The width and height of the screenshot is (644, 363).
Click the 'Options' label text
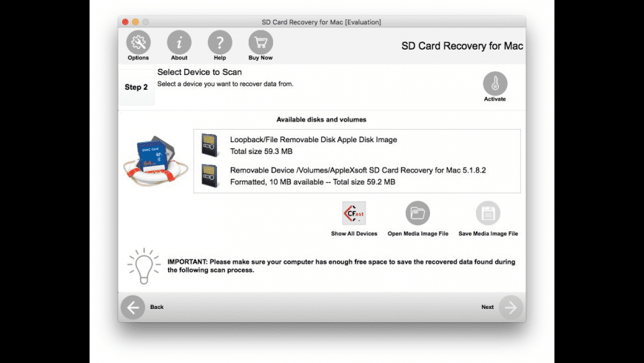[x=138, y=58]
